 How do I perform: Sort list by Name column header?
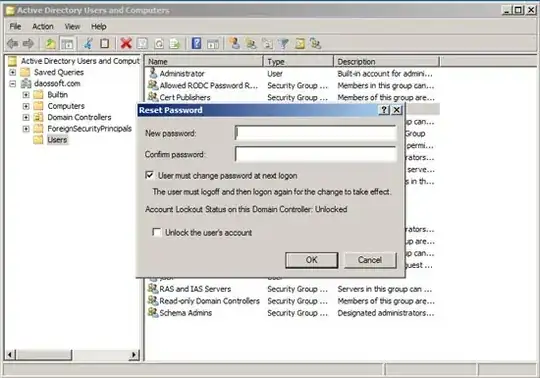point(204,62)
